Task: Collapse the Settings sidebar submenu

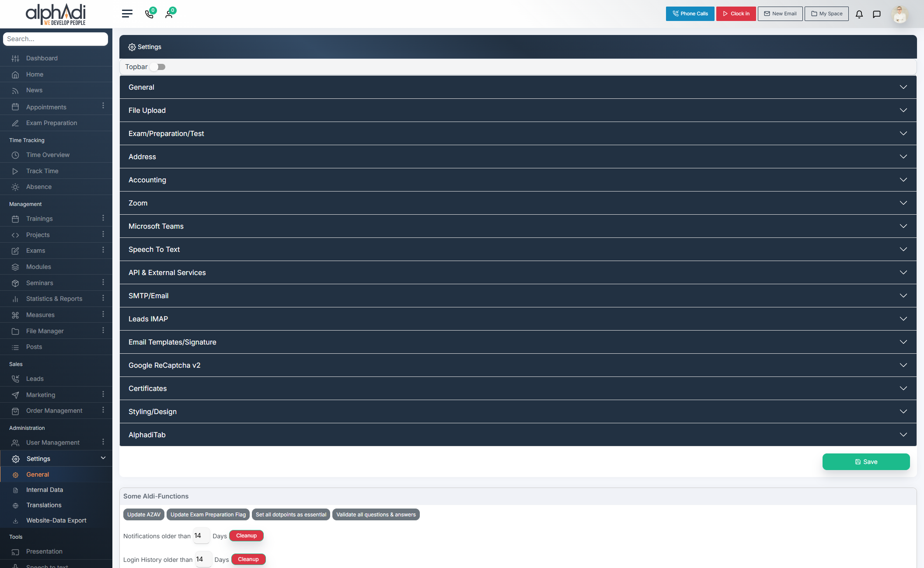Action: pyautogui.click(x=103, y=458)
